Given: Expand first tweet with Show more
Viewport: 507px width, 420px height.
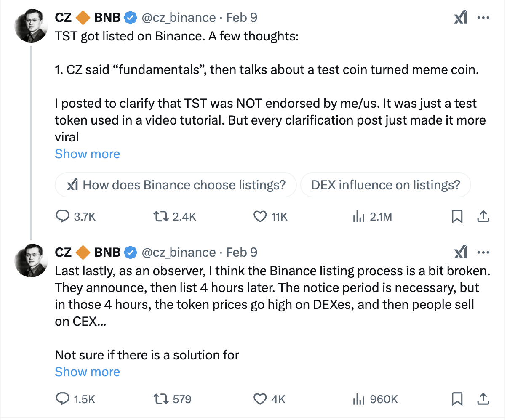Looking at the screenshot, I should [87, 154].
